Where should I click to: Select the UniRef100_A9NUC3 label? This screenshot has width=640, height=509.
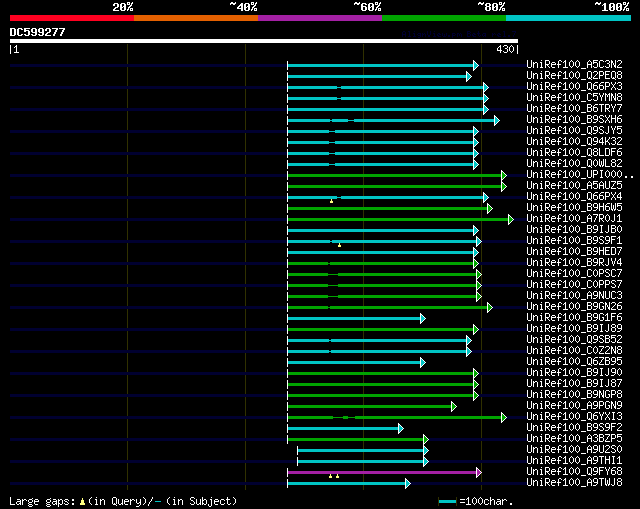pos(574,296)
